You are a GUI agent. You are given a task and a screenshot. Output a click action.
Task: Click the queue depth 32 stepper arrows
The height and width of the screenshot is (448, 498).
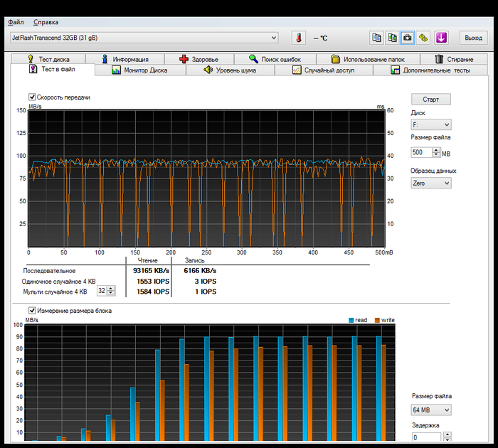click(110, 291)
